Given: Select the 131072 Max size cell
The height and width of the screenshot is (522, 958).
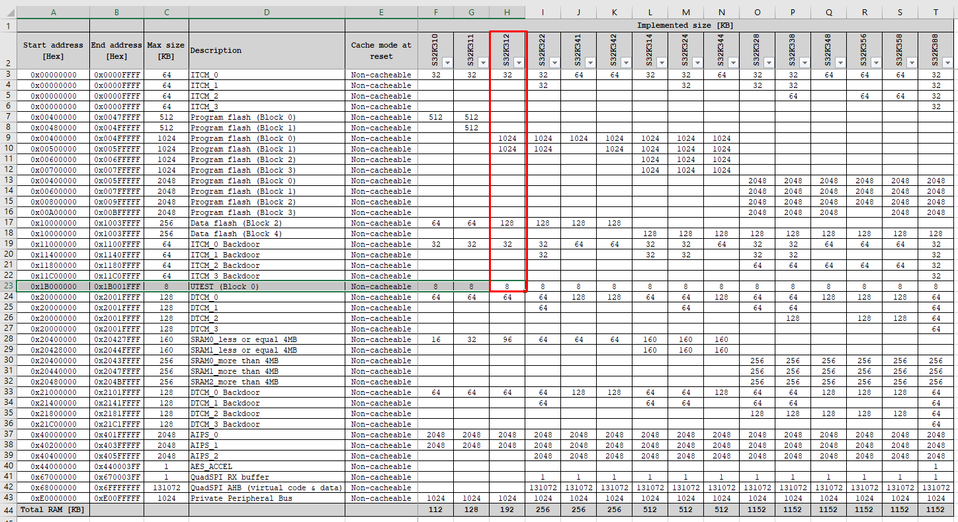Looking at the screenshot, I should pos(166,488).
